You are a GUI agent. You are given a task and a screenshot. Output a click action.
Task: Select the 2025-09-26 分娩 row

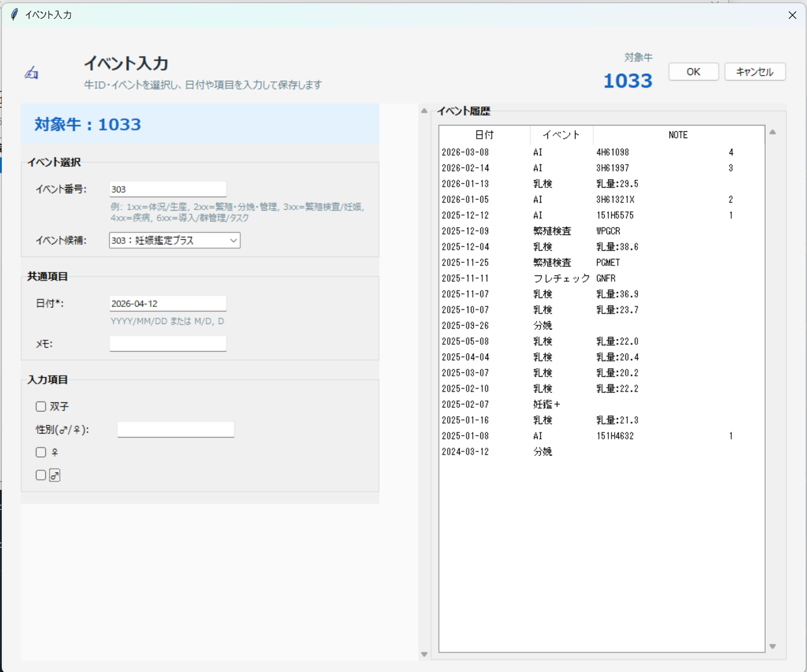(x=601, y=326)
